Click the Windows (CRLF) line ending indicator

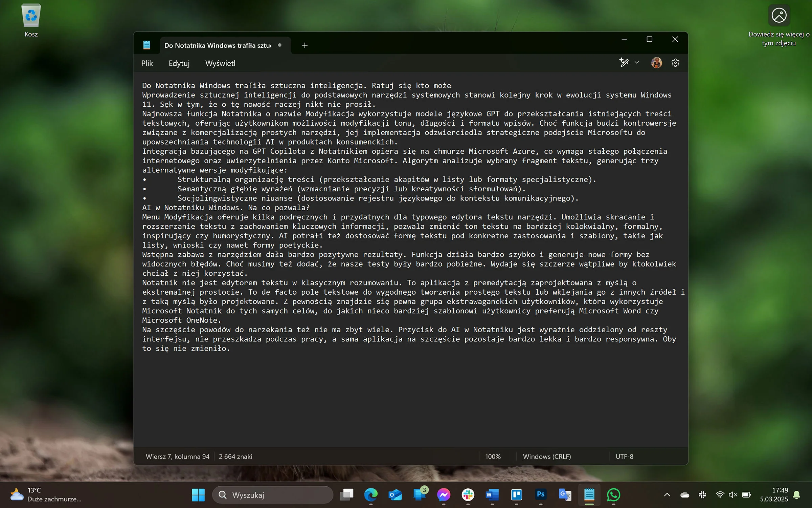point(547,457)
